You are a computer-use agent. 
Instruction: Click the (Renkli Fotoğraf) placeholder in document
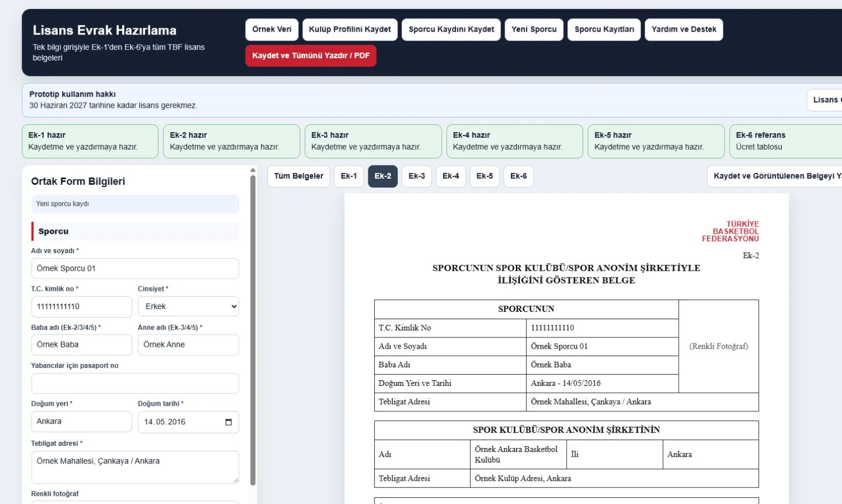[719, 346]
